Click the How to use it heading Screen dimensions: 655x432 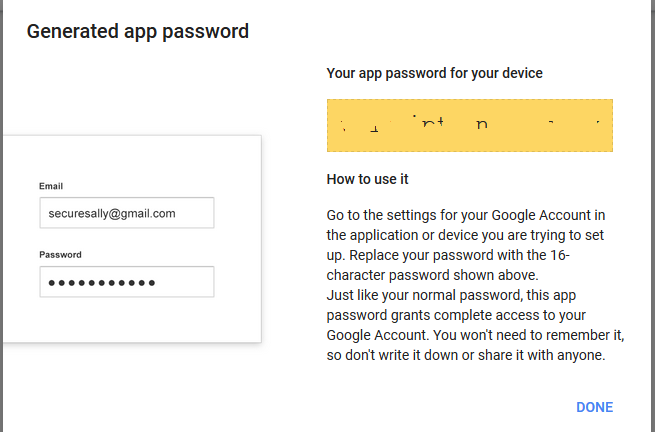(x=368, y=180)
